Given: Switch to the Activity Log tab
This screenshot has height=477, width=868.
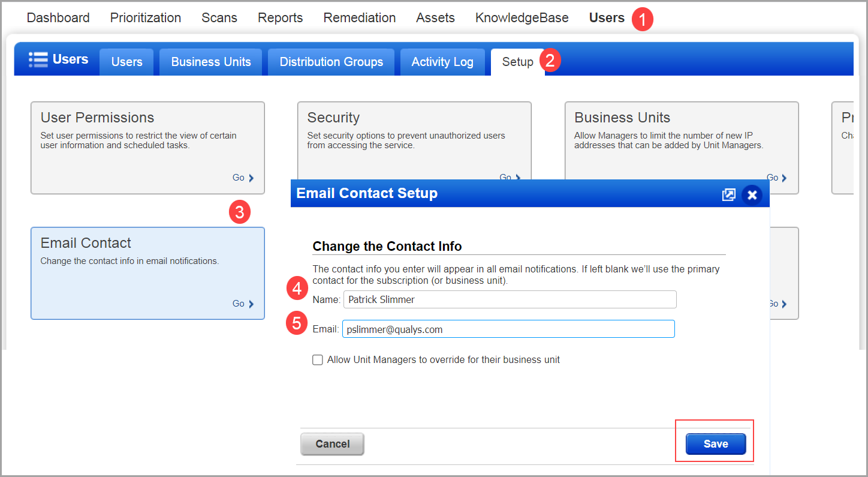Looking at the screenshot, I should click(442, 62).
